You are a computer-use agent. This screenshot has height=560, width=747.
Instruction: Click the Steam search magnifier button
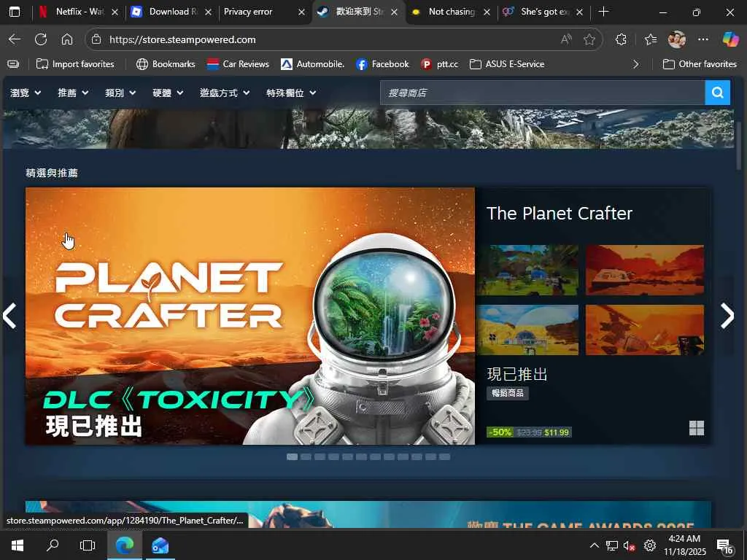coord(718,93)
